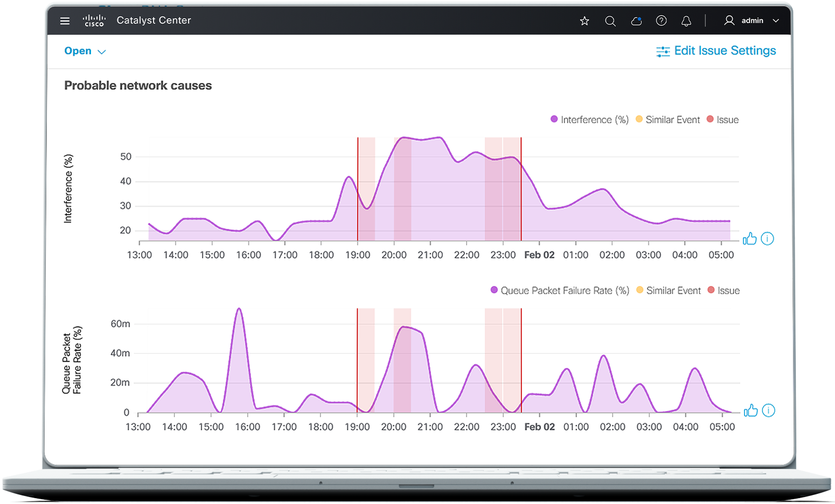Open the help icon

pos(662,20)
